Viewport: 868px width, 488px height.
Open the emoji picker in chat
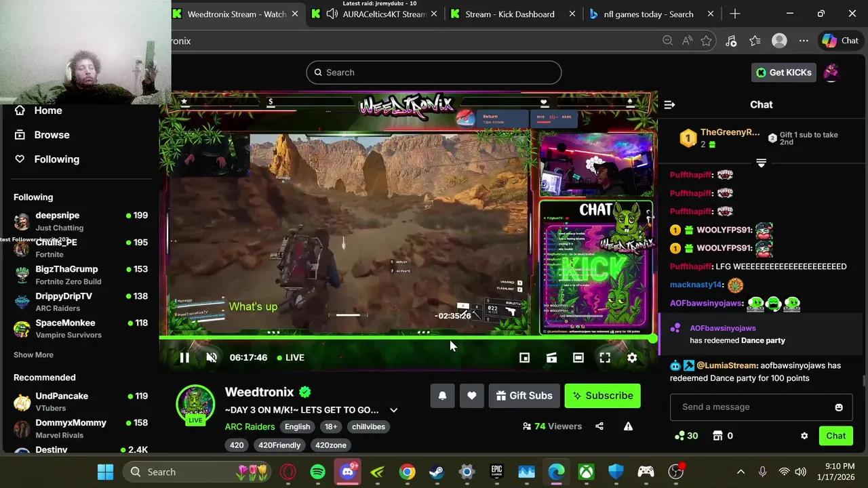839,407
